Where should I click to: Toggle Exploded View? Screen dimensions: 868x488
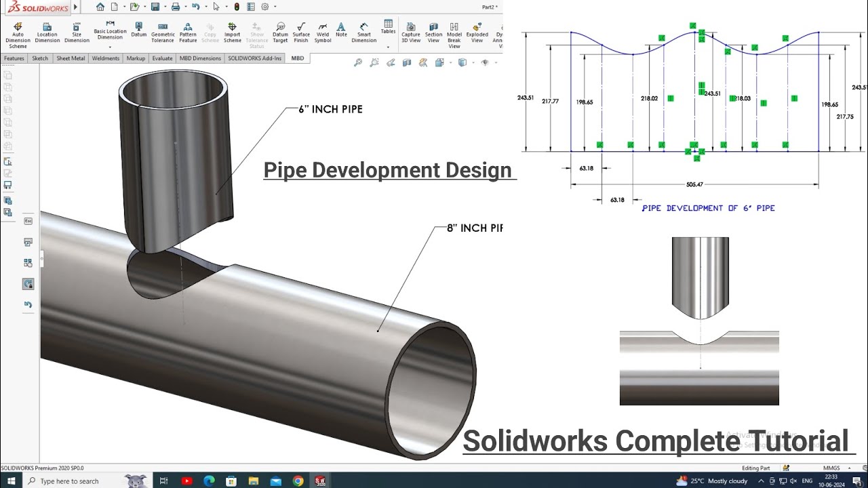click(477, 33)
